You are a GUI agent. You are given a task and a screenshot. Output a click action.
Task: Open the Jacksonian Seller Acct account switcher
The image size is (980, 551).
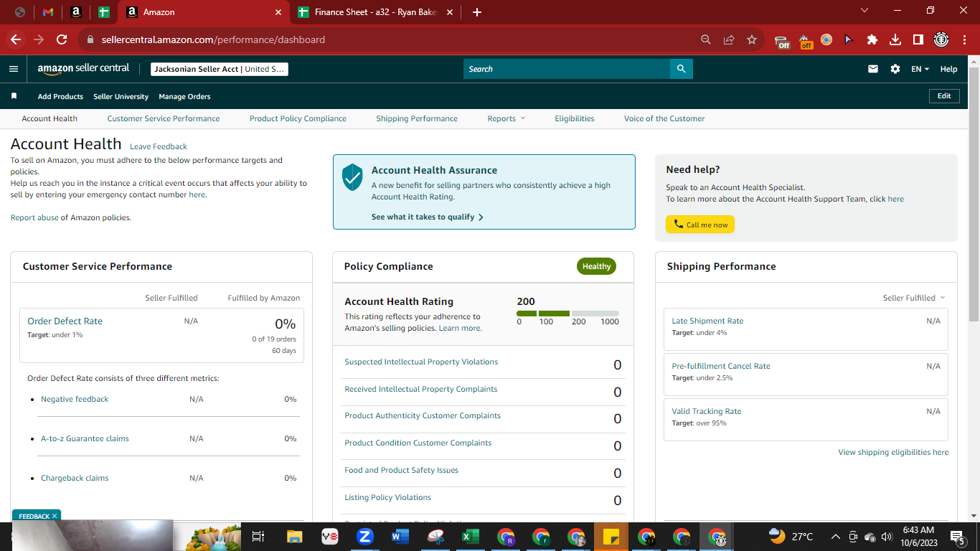220,69
